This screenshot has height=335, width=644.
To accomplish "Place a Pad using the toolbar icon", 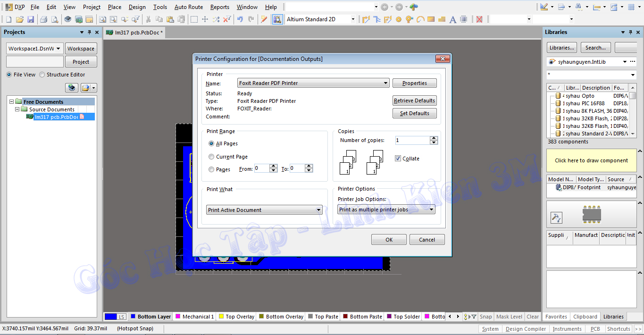I will coord(399,19).
